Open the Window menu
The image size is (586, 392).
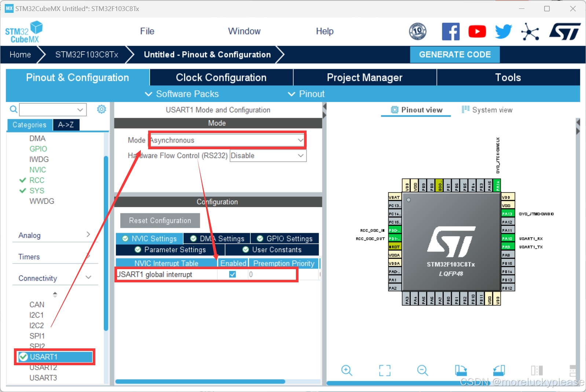[244, 31]
